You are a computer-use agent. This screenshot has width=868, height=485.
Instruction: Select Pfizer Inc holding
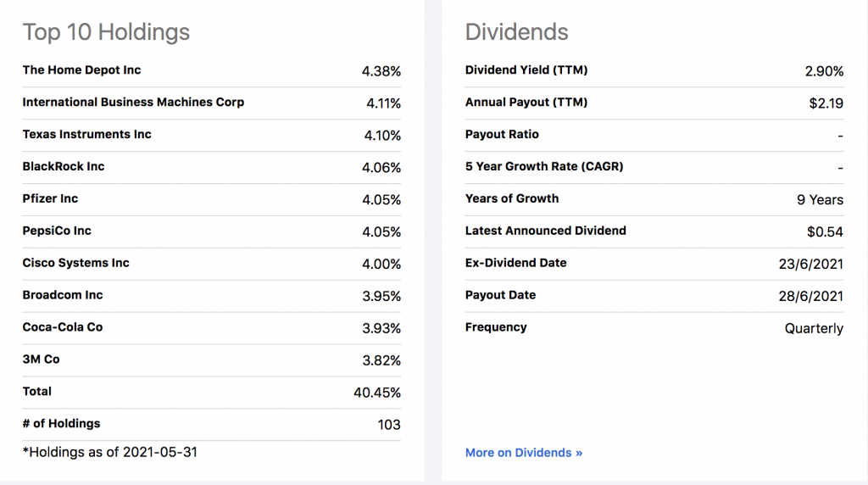click(50, 198)
